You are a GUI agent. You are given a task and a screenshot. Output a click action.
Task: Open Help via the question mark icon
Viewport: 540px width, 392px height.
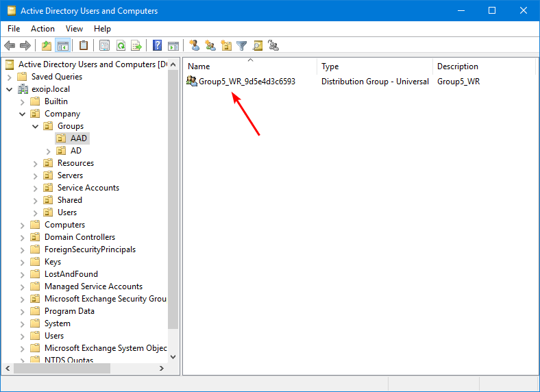point(157,46)
